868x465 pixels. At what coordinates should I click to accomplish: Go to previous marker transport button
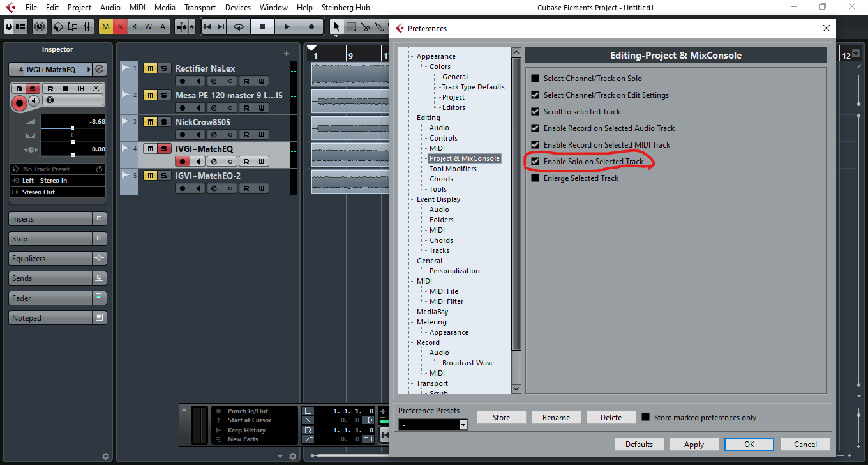coord(207,27)
